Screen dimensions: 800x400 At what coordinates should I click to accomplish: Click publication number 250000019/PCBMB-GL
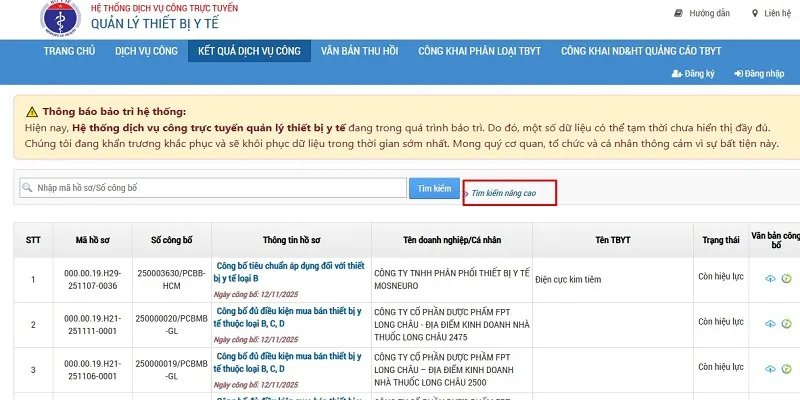point(171,369)
